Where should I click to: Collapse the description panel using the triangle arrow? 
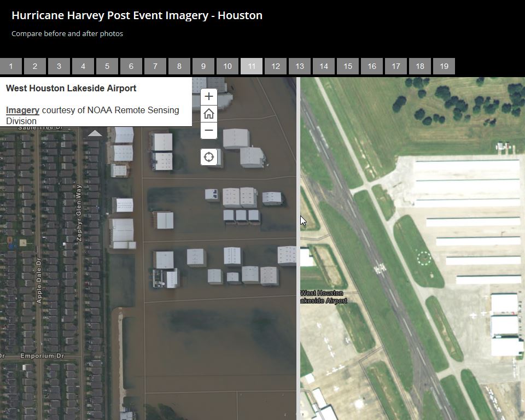pos(95,133)
